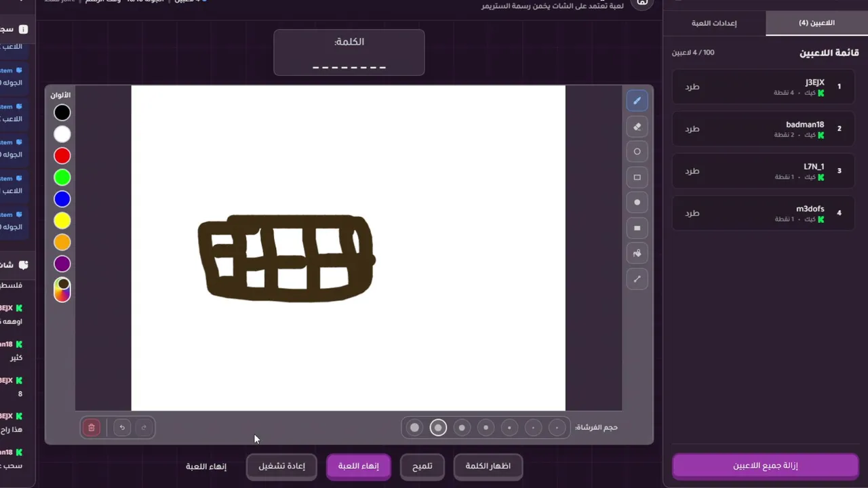
Task: Select player name J3EJX
Action: (814, 82)
